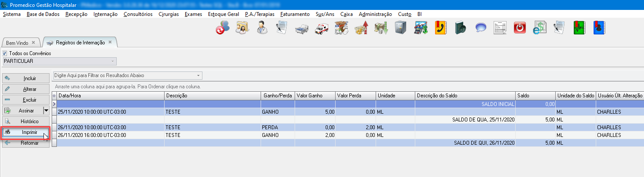This screenshot has width=644, height=177.
Task: Click the hospital bed toolbar icon
Action: 302,28
